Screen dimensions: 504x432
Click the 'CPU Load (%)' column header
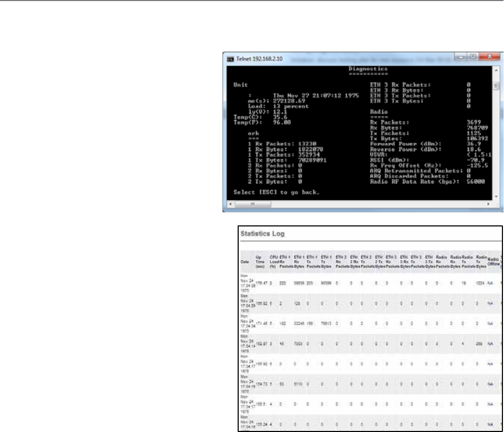point(274,262)
